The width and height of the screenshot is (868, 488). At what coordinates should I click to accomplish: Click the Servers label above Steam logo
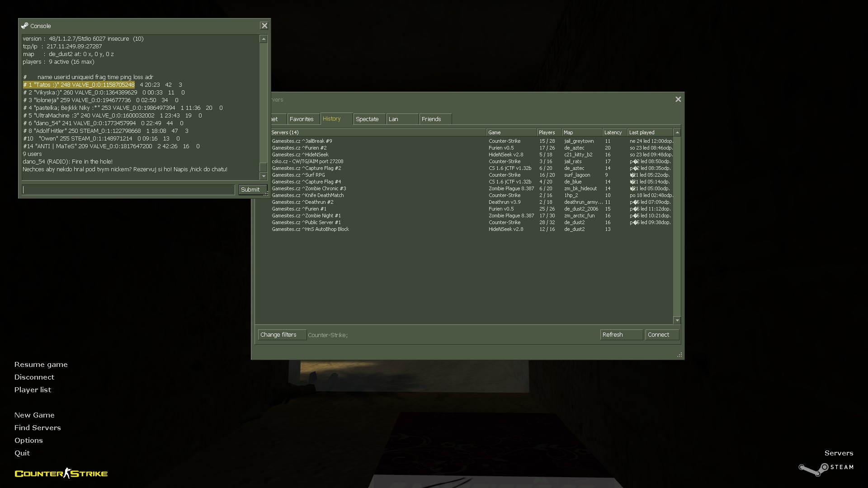tap(839, 453)
